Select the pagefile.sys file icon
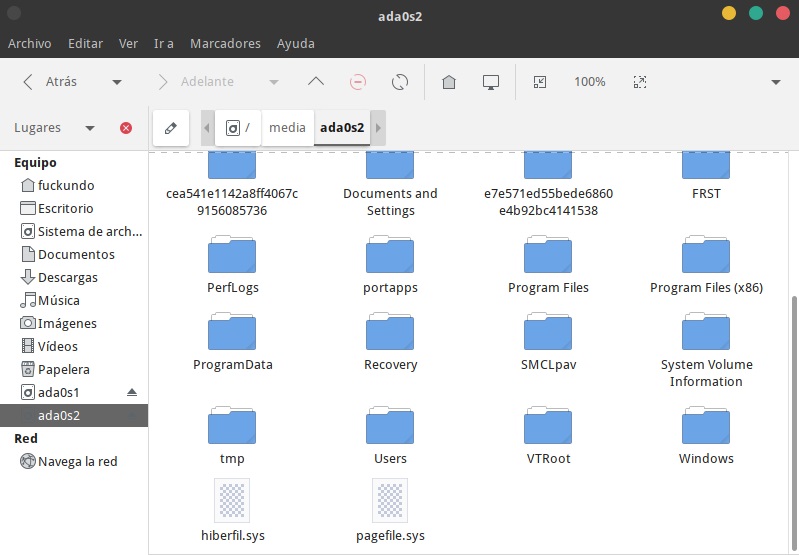The width and height of the screenshot is (799, 555). click(390, 500)
